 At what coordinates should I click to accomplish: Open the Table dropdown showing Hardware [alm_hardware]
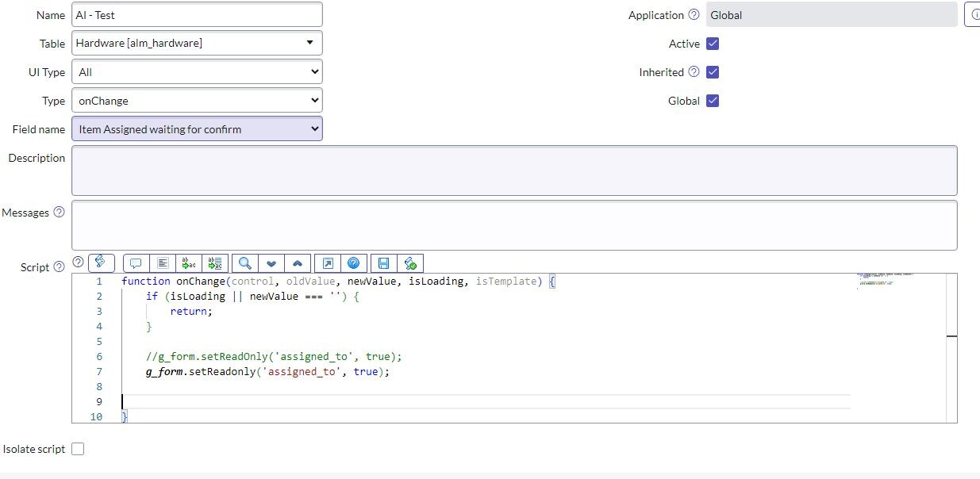tap(198, 44)
